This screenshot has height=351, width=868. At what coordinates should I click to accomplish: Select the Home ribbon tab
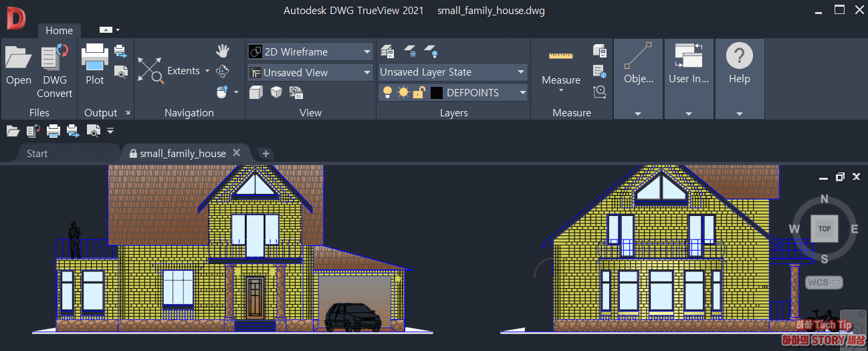[x=60, y=31]
